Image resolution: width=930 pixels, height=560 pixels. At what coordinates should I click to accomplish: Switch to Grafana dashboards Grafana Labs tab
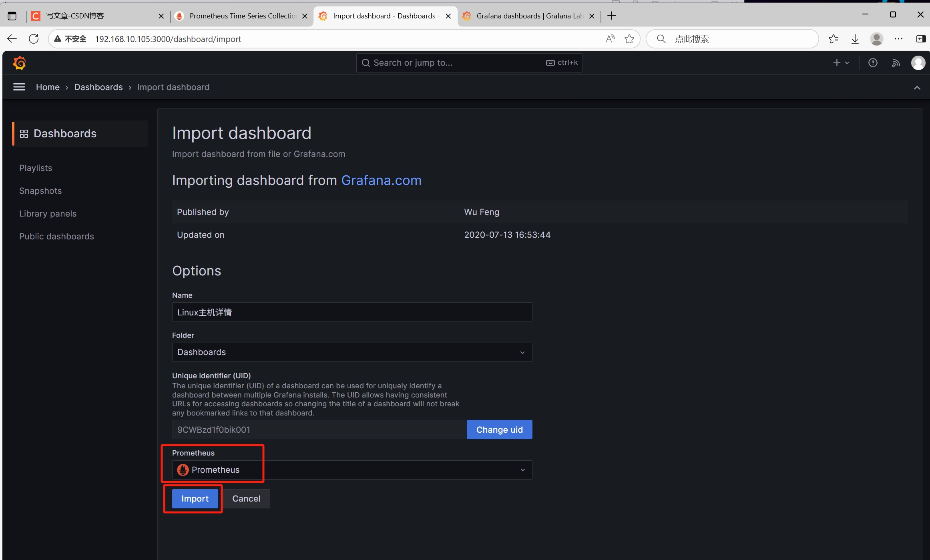click(528, 16)
